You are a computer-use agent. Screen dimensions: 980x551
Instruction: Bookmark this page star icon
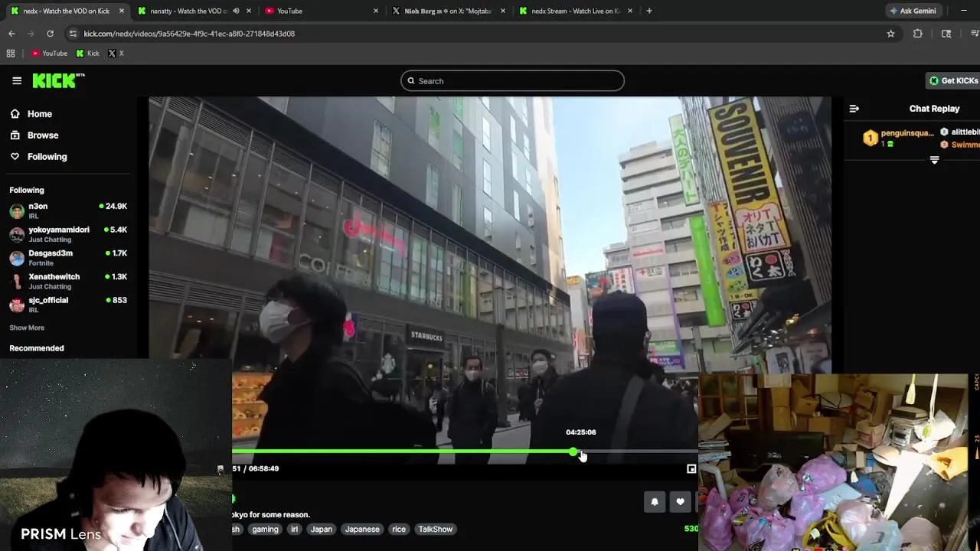coord(890,34)
